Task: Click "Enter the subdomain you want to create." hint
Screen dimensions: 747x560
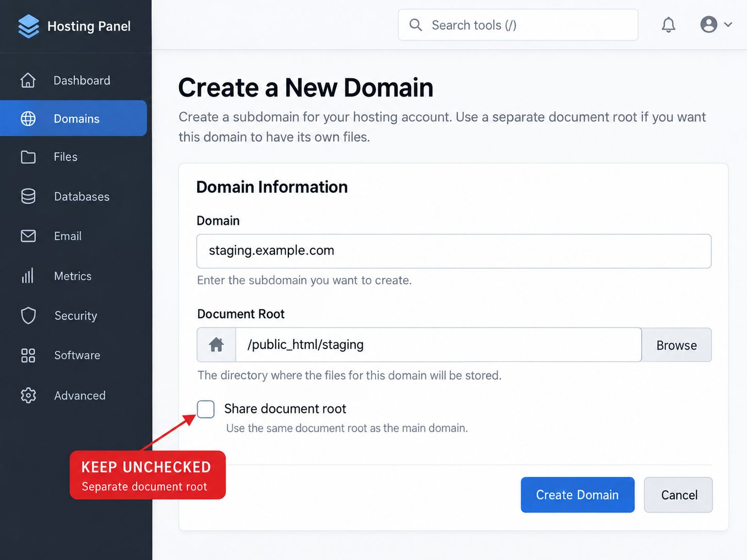Action: pos(304,281)
